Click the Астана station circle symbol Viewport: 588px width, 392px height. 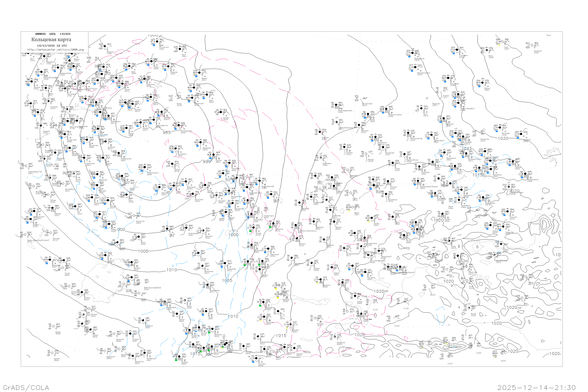[x=254, y=228]
